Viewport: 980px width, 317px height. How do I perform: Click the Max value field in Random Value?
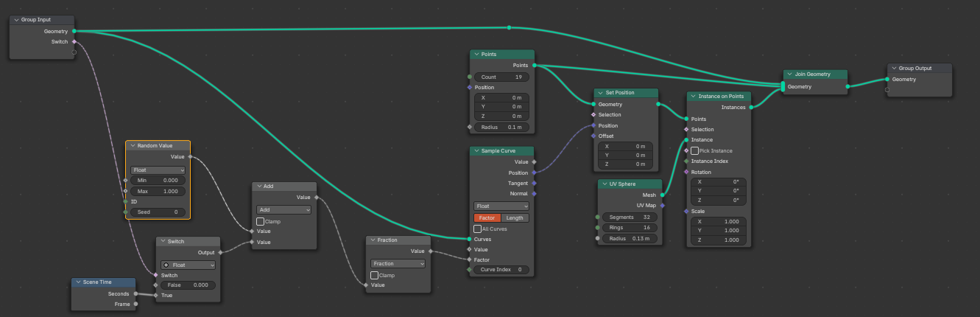point(158,191)
